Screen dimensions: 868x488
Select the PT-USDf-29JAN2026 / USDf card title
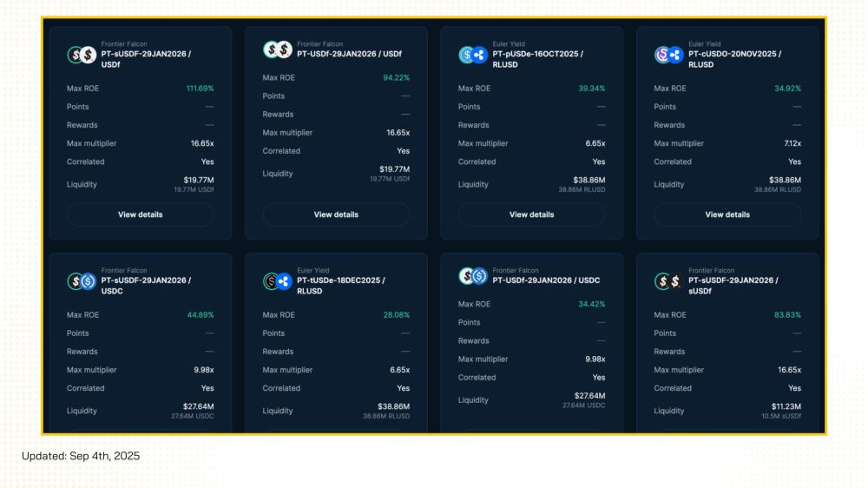pyautogui.click(x=349, y=54)
